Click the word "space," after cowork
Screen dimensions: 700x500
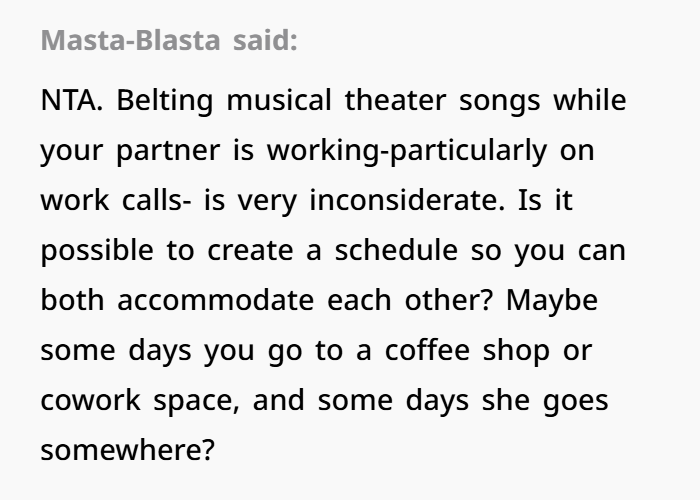click(197, 401)
